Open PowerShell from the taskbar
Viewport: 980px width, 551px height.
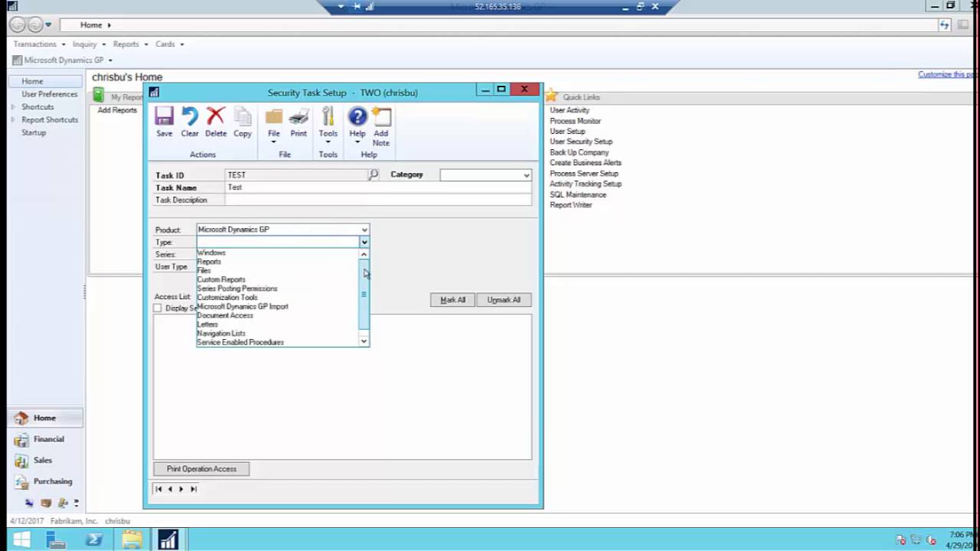(x=94, y=540)
